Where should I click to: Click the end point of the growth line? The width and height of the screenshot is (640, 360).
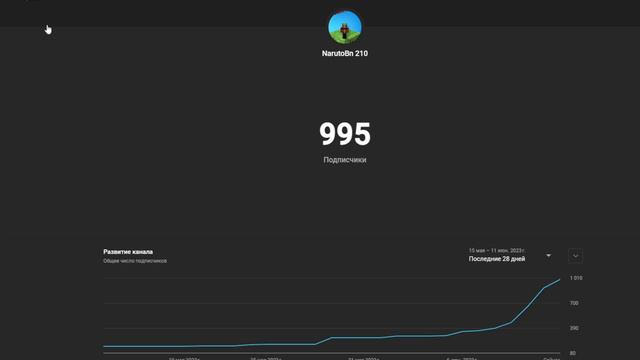[x=559, y=280]
